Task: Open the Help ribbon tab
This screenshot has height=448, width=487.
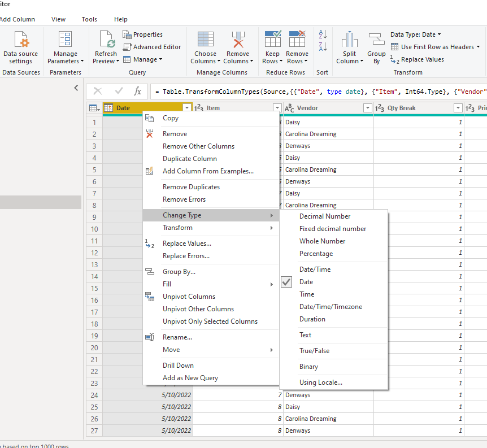Action: point(121,19)
